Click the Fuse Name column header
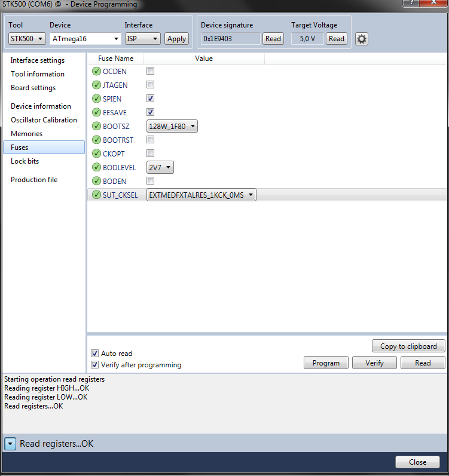This screenshot has width=449, height=476. point(116,59)
